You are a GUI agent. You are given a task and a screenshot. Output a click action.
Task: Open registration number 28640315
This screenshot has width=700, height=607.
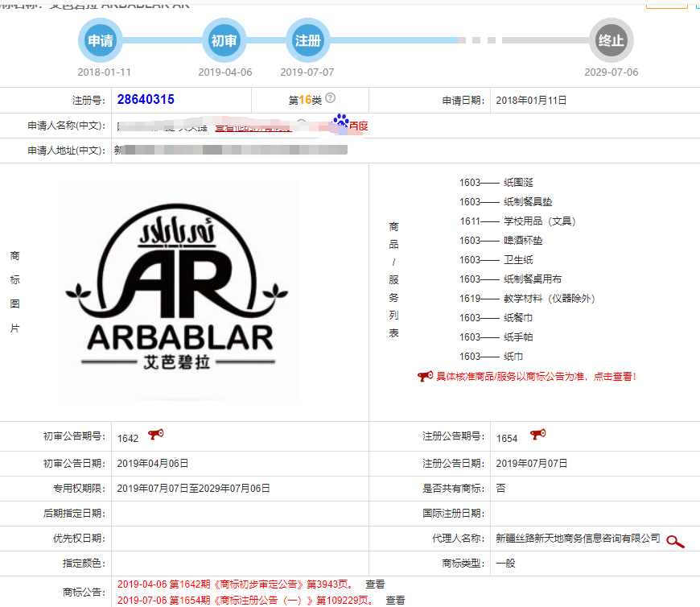[146, 100]
